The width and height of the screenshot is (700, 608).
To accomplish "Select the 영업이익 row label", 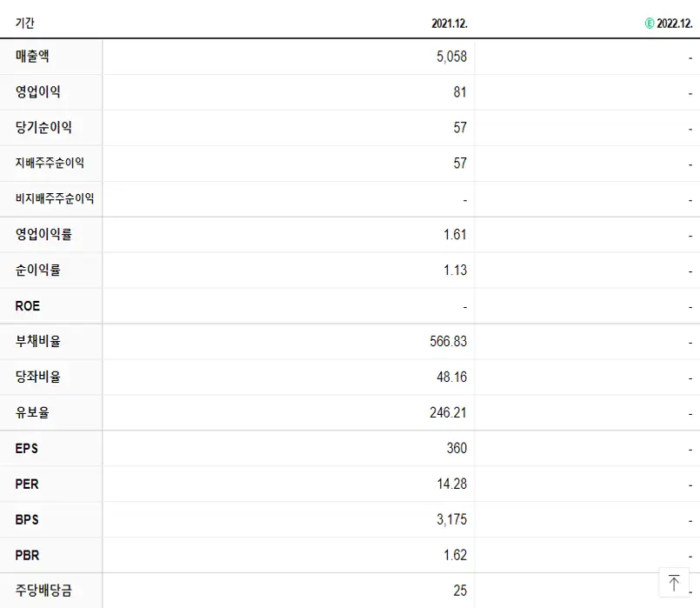I will click(x=37, y=91).
